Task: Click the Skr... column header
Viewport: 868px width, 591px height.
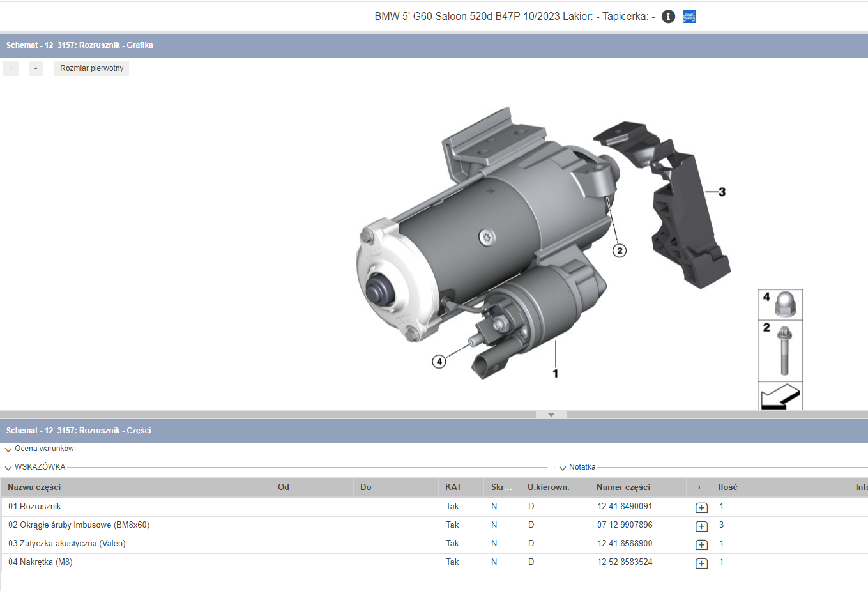Action: (502, 487)
